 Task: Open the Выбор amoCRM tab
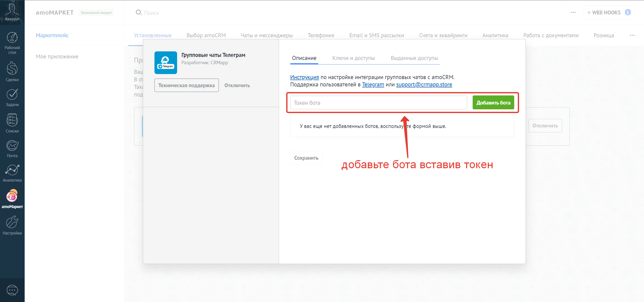(206, 35)
